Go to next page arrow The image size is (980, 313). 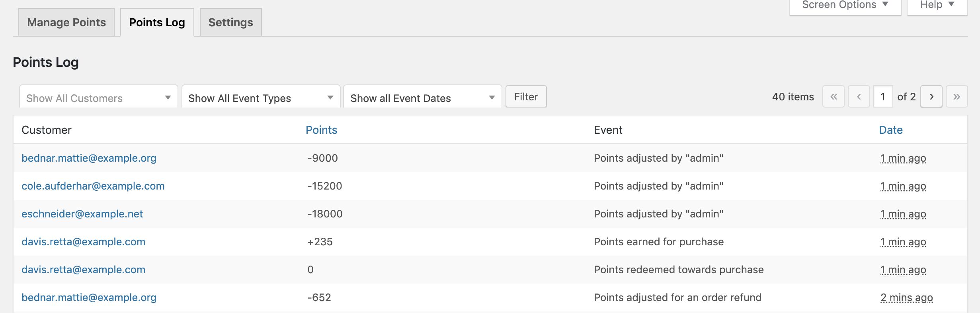[x=931, y=97]
